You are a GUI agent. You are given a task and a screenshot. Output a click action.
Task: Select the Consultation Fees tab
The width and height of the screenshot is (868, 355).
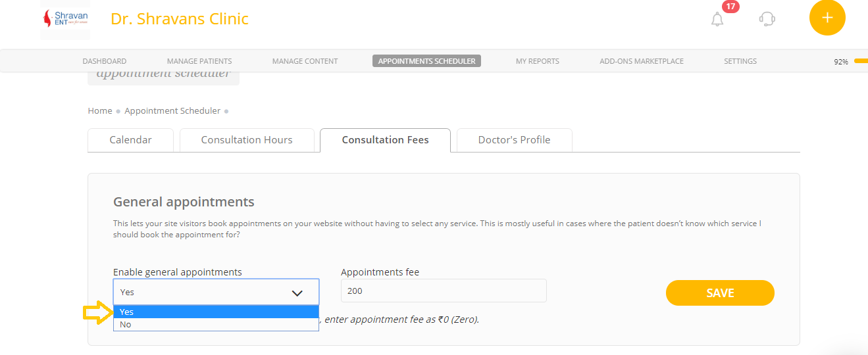point(385,140)
